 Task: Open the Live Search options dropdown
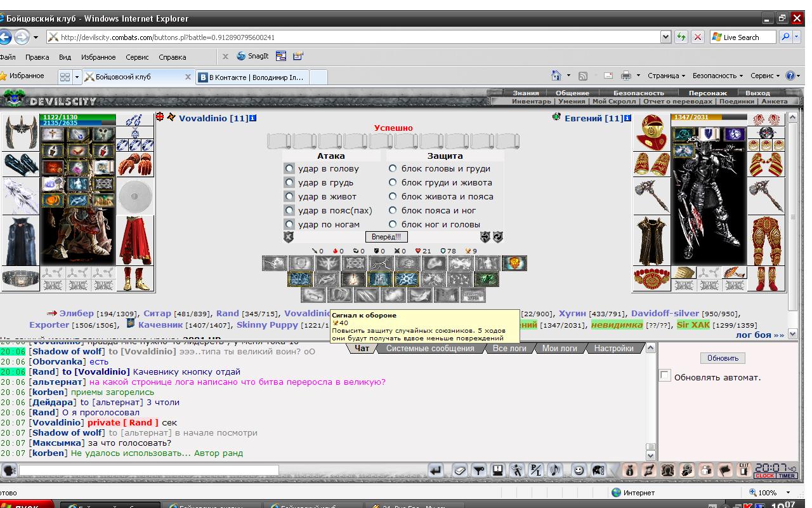pos(798,37)
